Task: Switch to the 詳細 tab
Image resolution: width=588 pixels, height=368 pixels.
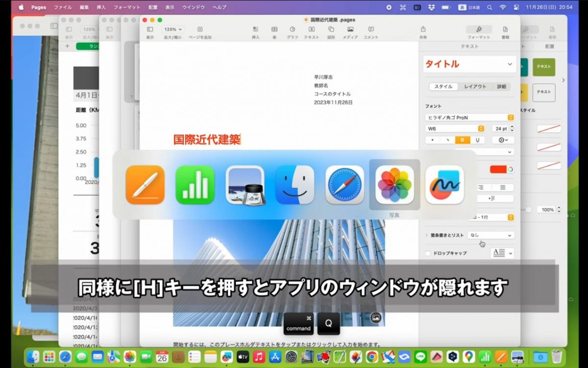Action: [x=501, y=87]
